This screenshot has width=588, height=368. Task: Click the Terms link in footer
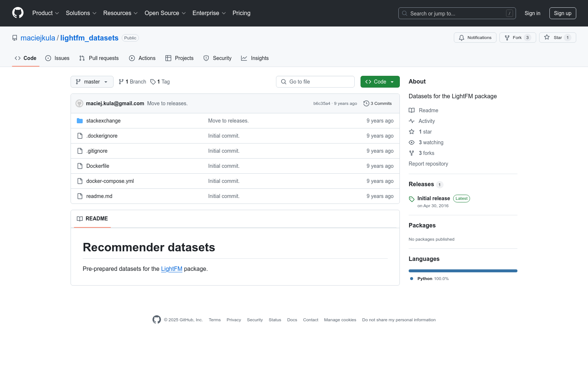pos(215,320)
